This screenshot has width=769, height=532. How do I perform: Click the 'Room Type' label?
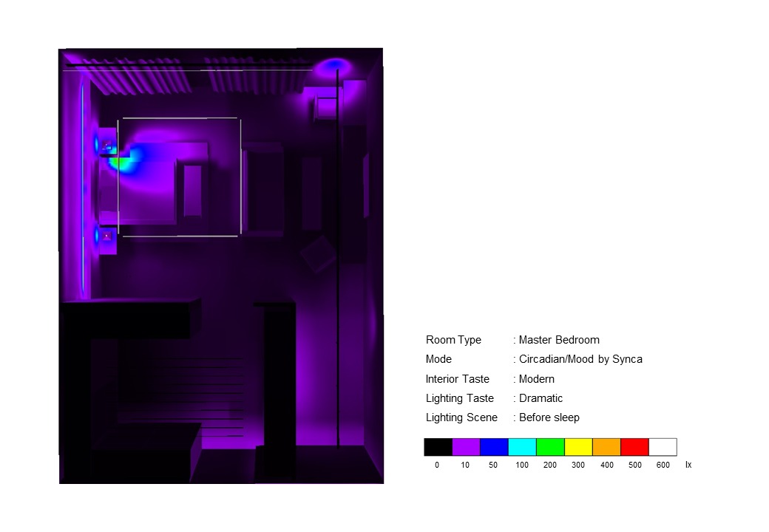click(453, 340)
